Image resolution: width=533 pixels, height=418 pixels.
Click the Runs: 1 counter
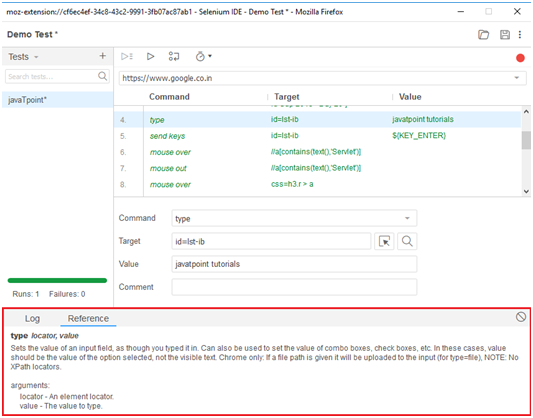click(26, 294)
